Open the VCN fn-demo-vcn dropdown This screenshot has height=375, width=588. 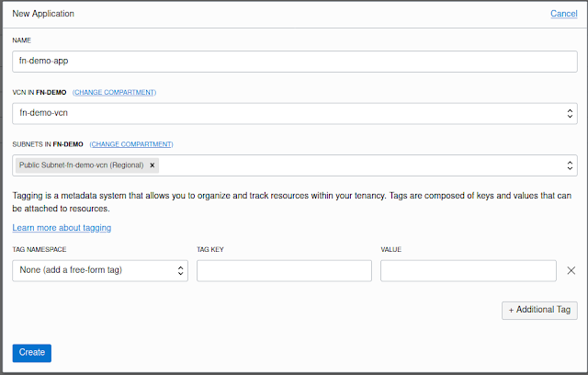click(295, 114)
